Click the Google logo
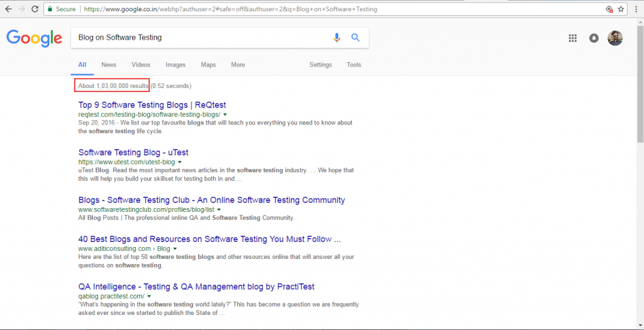The width and height of the screenshot is (644, 330). click(35, 38)
